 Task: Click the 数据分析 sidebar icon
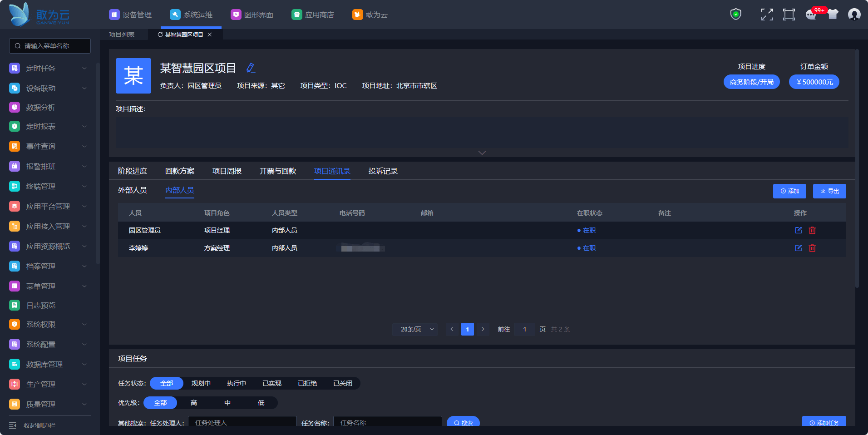click(15, 107)
